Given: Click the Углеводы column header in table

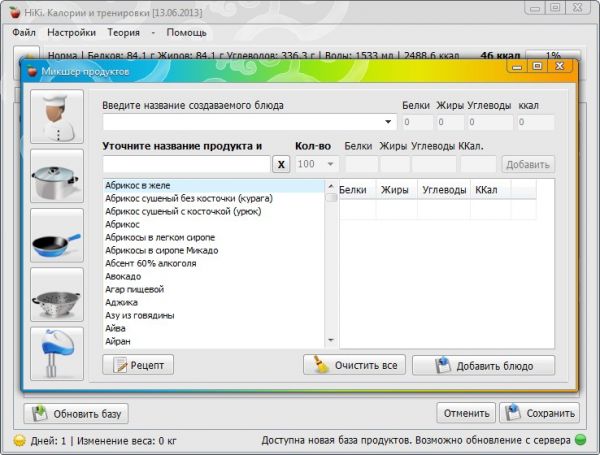Looking at the screenshot, I should [444, 190].
